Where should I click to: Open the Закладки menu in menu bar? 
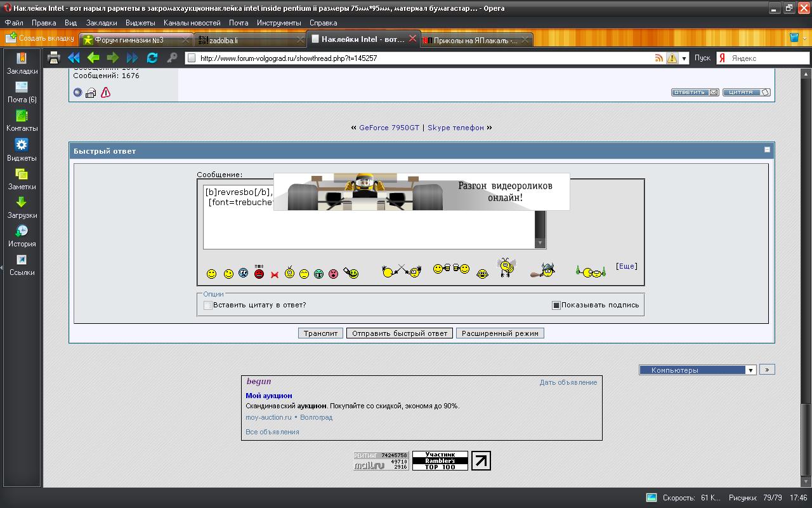click(101, 22)
